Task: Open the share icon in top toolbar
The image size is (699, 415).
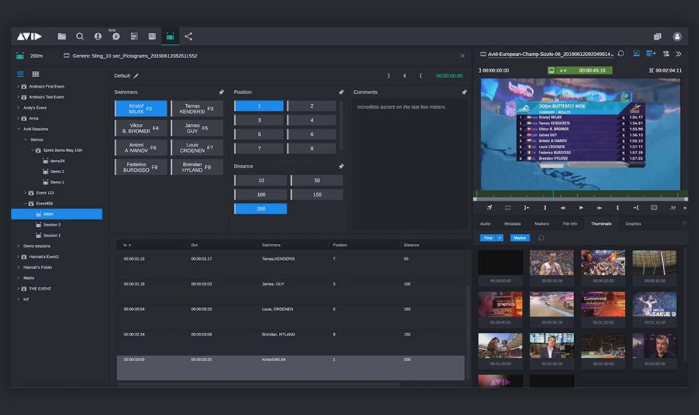Action: (x=188, y=36)
